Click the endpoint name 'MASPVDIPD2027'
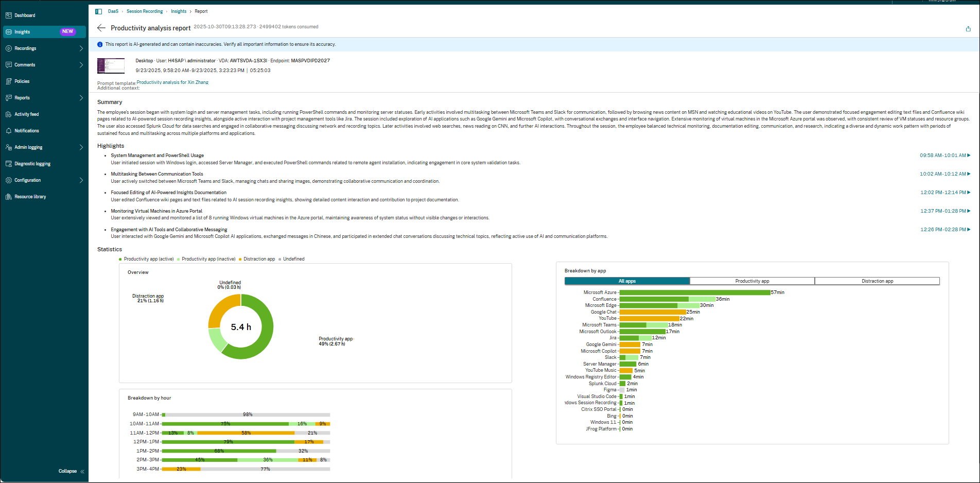The height and width of the screenshot is (483, 980). point(310,61)
